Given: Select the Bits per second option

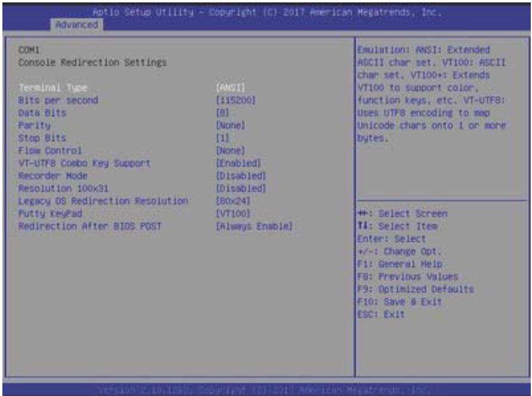Looking at the screenshot, I should (x=58, y=100).
